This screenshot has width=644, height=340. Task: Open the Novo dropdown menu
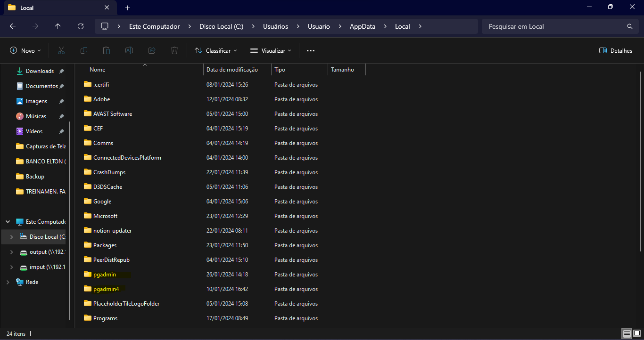coord(25,50)
